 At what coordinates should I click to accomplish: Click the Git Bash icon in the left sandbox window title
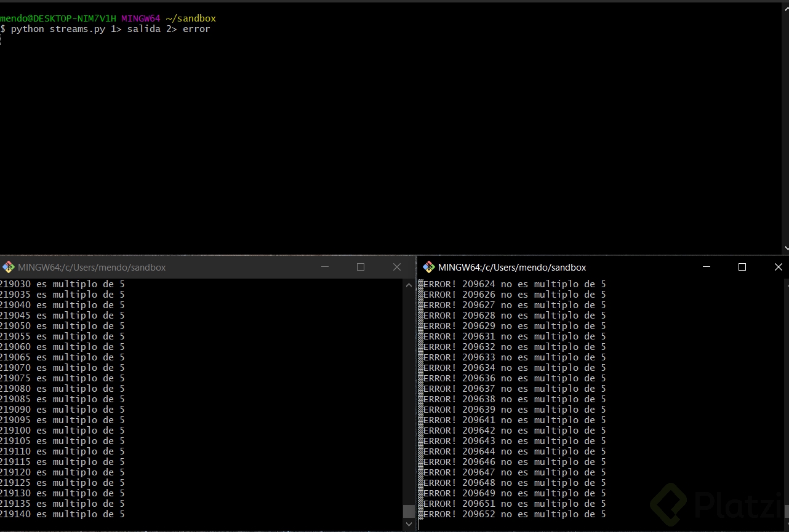(9, 267)
